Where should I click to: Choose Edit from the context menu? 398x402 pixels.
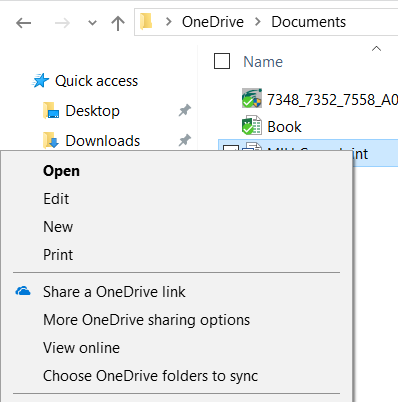pyautogui.click(x=56, y=199)
